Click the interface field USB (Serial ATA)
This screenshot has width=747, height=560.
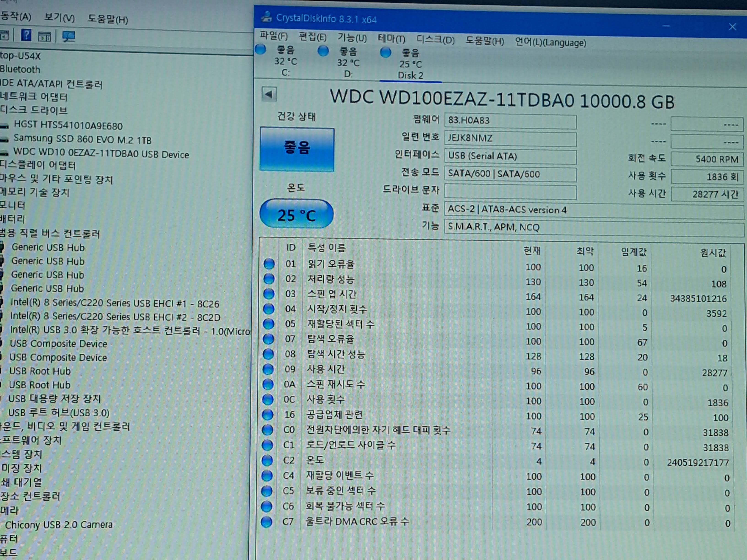tap(510, 156)
